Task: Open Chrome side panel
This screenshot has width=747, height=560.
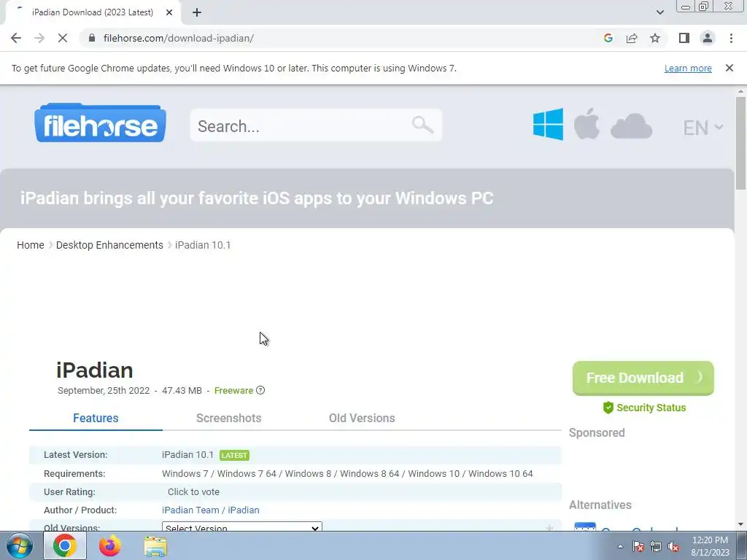Action: [x=684, y=38]
